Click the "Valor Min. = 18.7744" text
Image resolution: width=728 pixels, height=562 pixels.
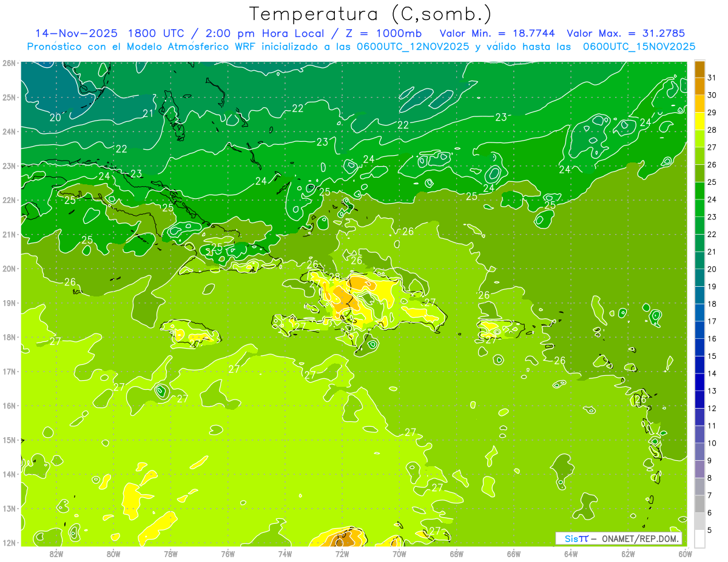click(497, 33)
